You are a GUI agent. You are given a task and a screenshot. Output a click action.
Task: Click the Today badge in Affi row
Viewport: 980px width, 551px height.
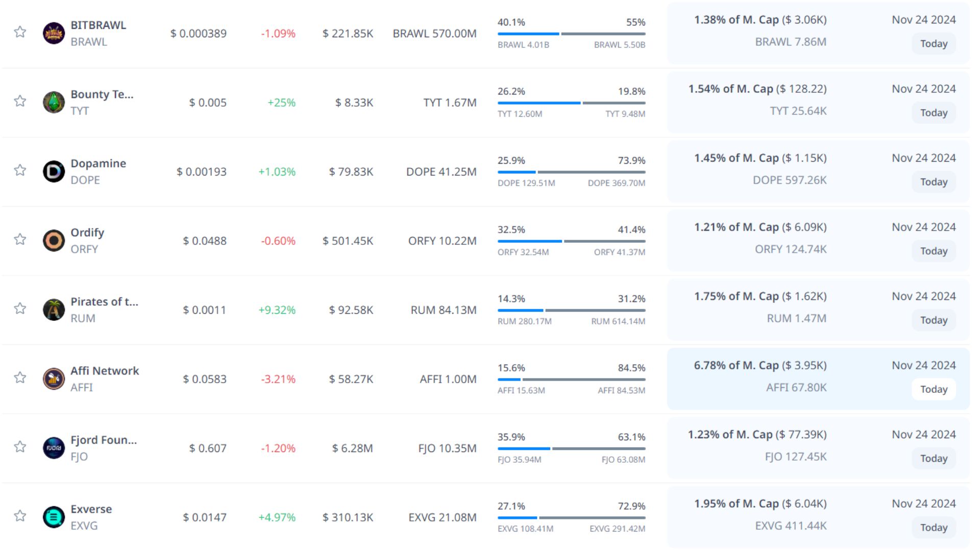tap(934, 389)
